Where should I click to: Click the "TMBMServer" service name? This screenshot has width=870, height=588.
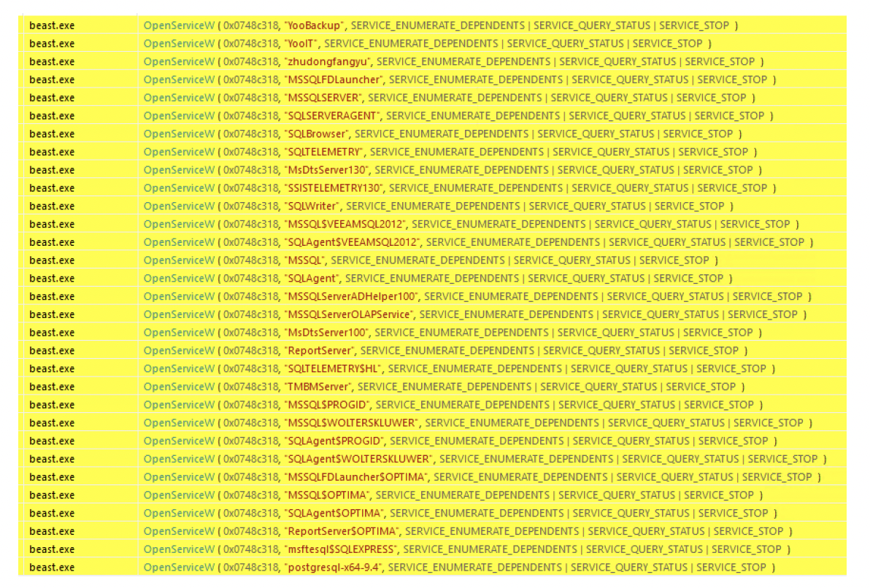coord(318,387)
